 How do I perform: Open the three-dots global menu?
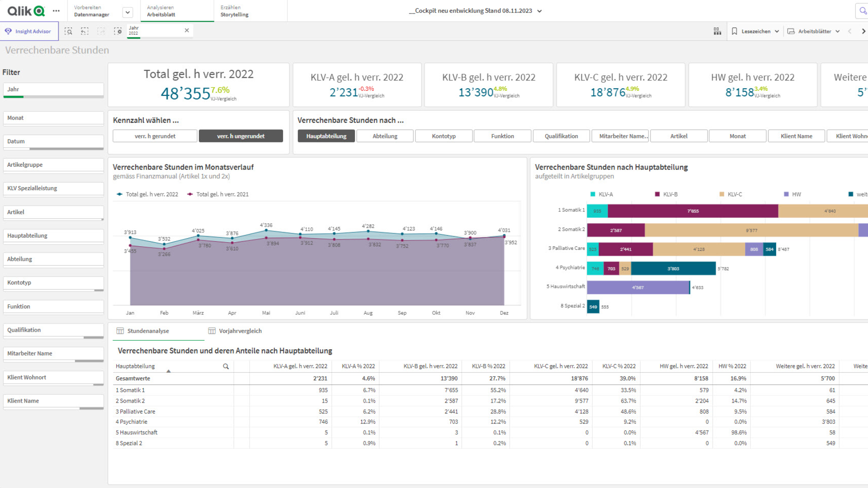tap(56, 11)
